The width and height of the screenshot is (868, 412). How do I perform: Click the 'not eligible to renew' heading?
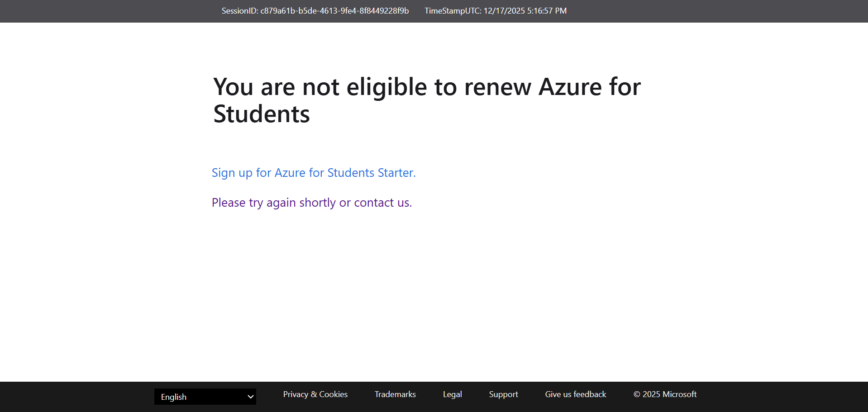coord(427,100)
